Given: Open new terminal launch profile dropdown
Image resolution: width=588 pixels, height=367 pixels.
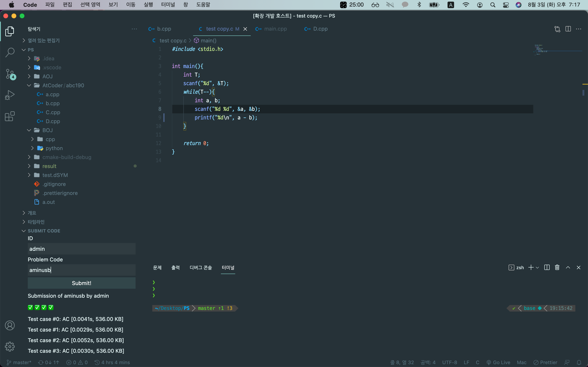Looking at the screenshot, I should coord(537,268).
